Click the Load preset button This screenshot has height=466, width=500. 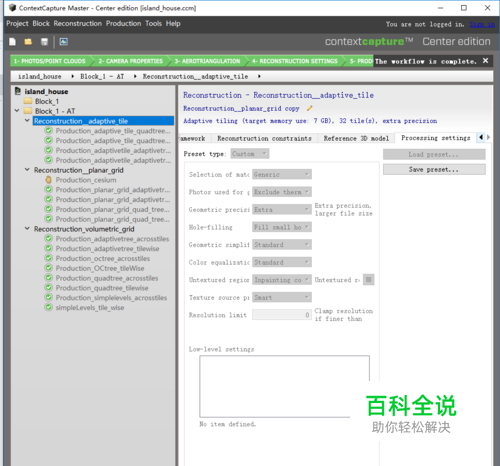click(434, 154)
